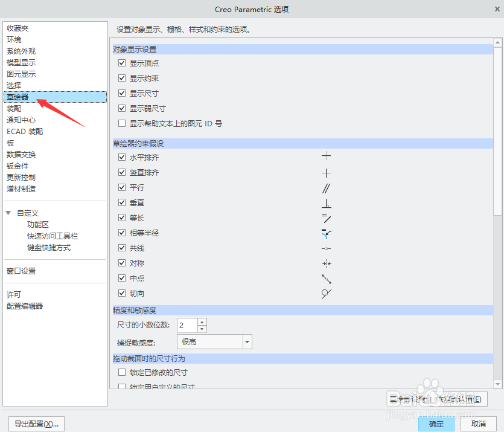Toggle 等长 checkbox
Viewport: 504px width, 432px height.
point(122,218)
